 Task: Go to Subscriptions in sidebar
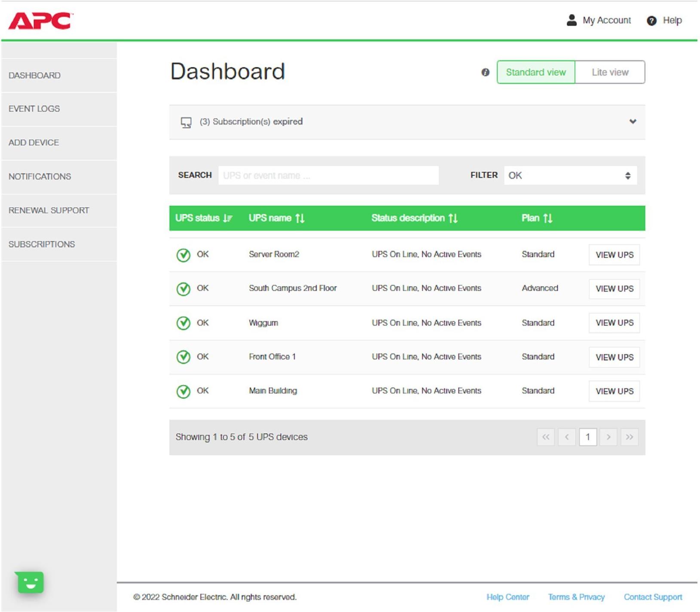pos(42,244)
